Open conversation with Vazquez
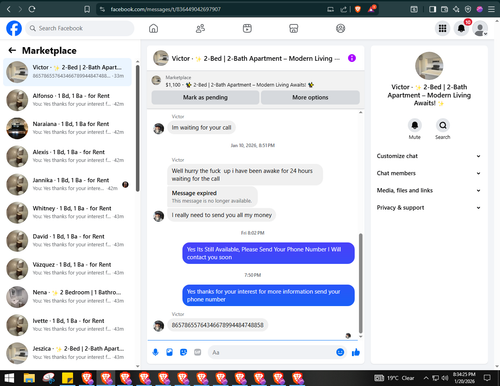This screenshot has width=500, height=386. click(x=67, y=269)
